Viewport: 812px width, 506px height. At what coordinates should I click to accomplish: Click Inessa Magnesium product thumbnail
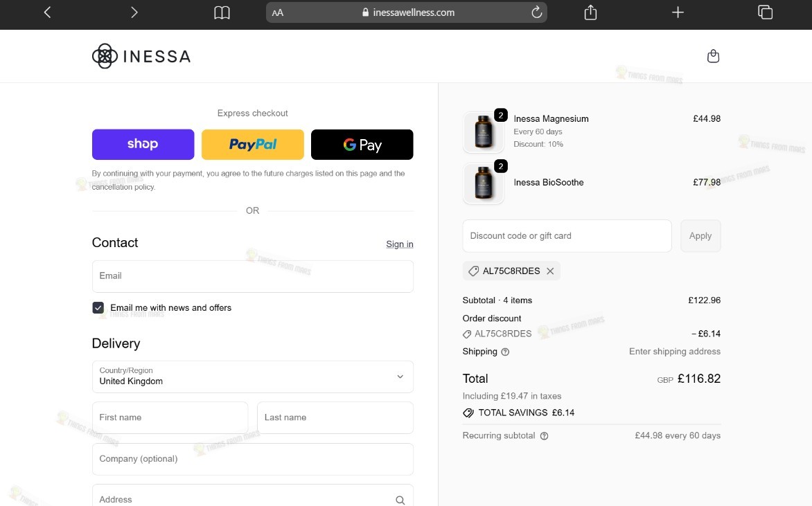pyautogui.click(x=483, y=132)
